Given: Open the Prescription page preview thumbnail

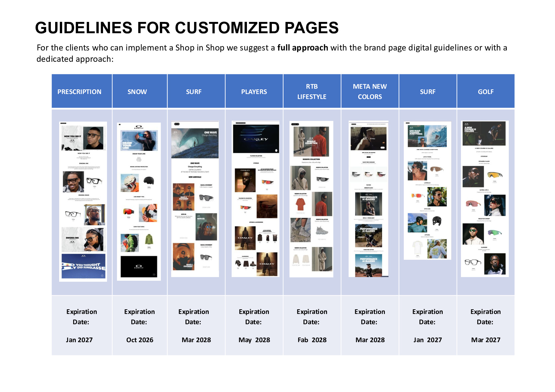Looking at the screenshot, I should (83, 202).
